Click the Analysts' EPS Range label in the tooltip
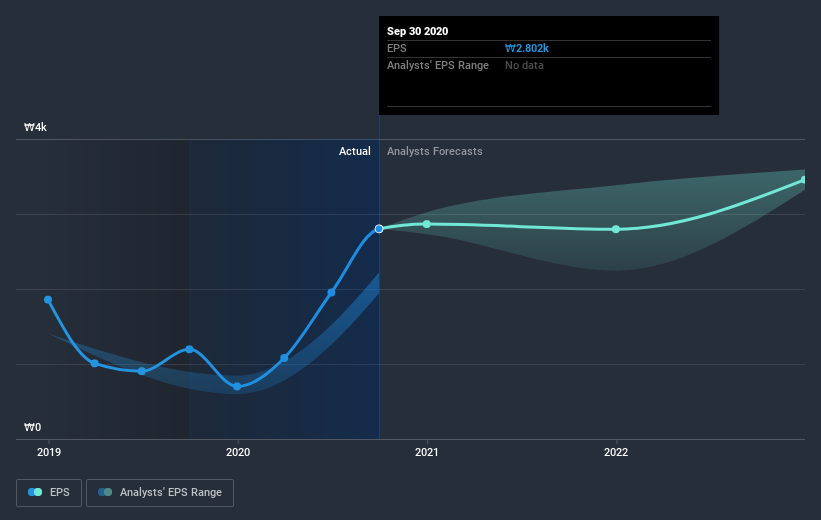 (x=438, y=65)
